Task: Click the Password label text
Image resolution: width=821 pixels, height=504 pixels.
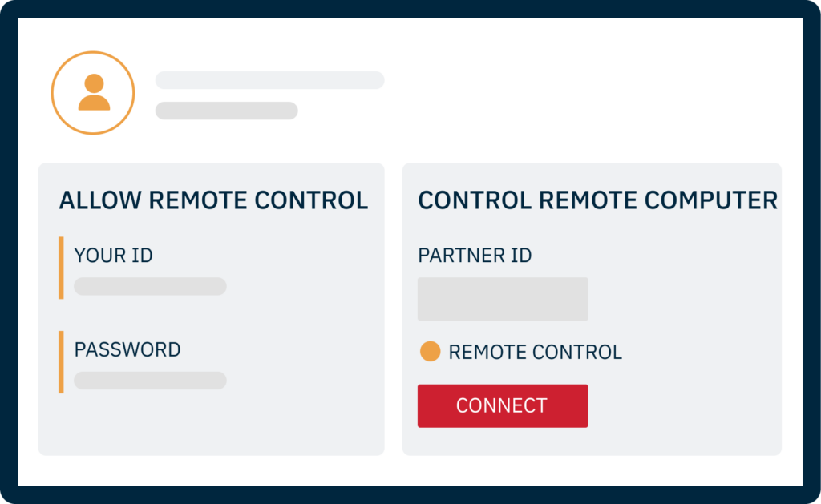Action: pos(127,349)
